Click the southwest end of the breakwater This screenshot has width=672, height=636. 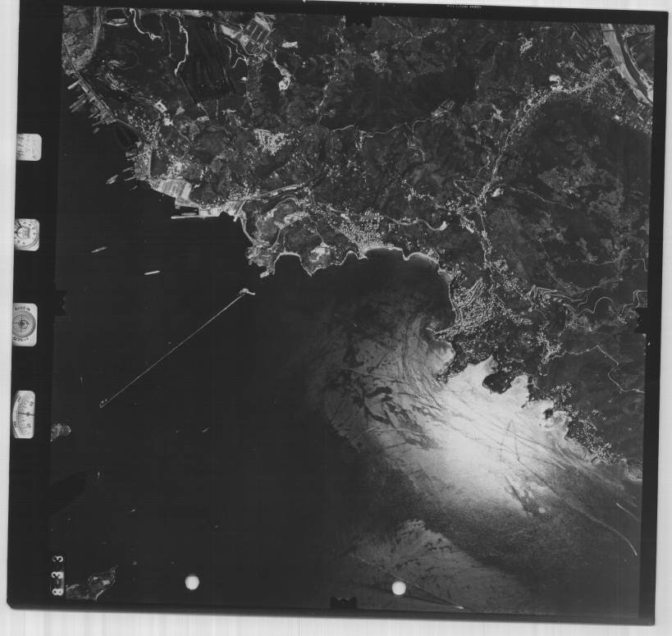pyautogui.click(x=103, y=403)
